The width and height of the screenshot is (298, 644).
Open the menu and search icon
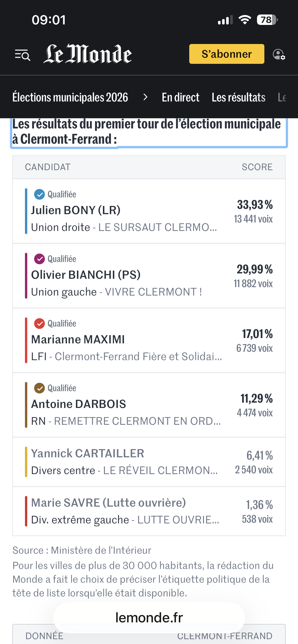(23, 55)
